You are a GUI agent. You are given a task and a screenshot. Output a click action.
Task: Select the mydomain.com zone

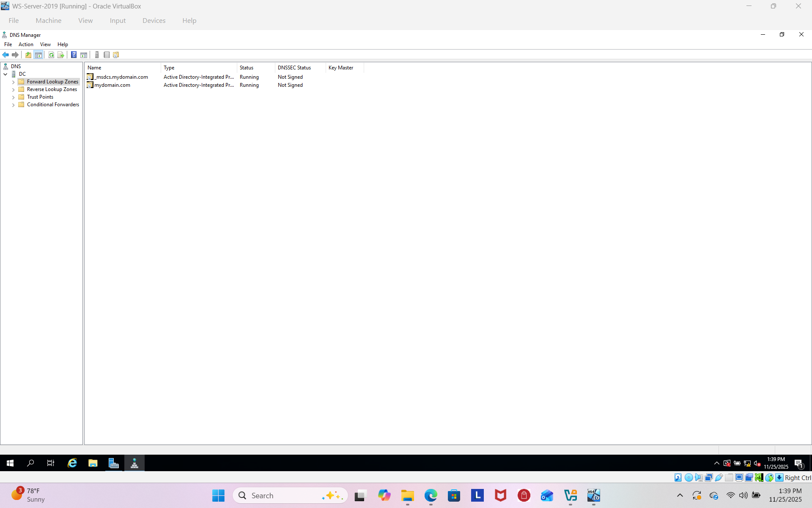coord(112,85)
